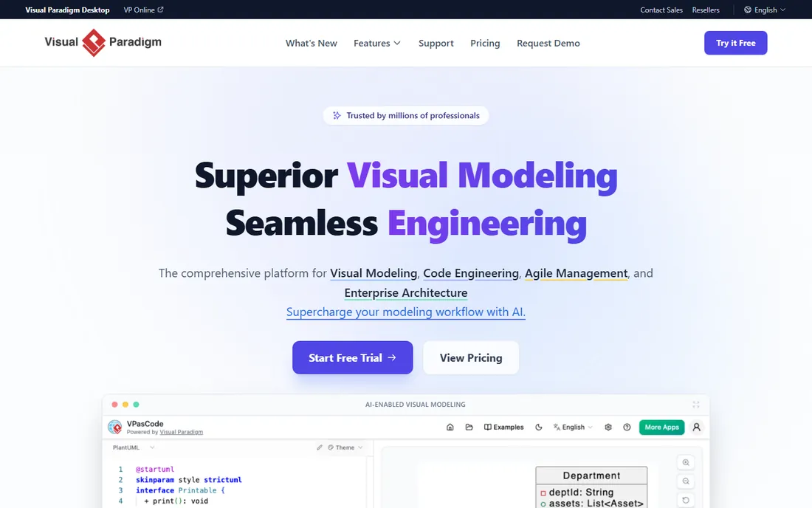Click the More Apps button
This screenshot has width=812, height=508.
pyautogui.click(x=662, y=428)
